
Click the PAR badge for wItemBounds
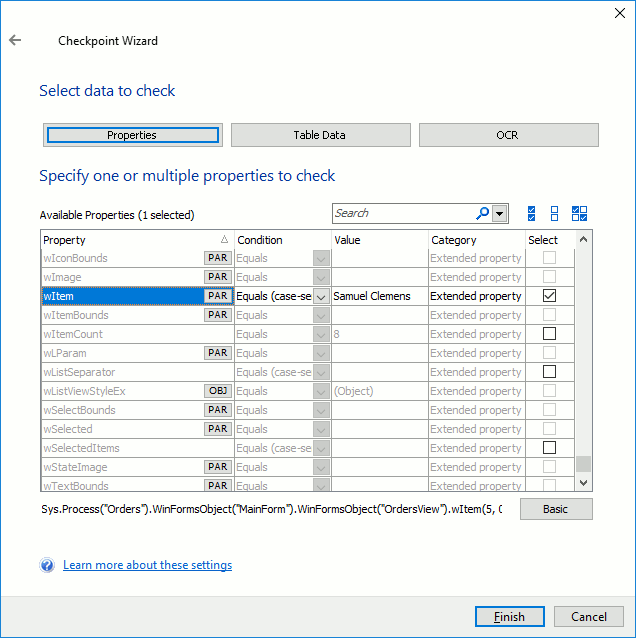218,315
